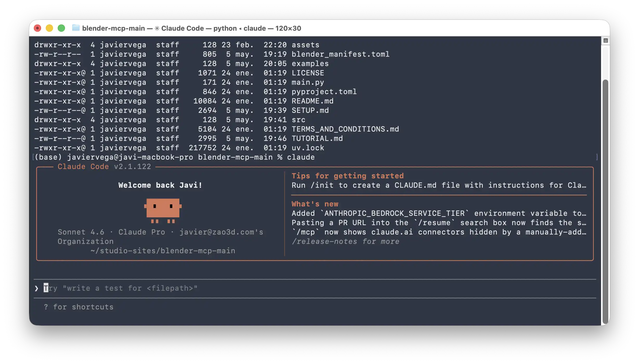The width and height of the screenshot is (639, 364).
Task: Click the ANTHROPIC_BEDROCK_SERVICE_TIER news line
Action: (x=439, y=213)
